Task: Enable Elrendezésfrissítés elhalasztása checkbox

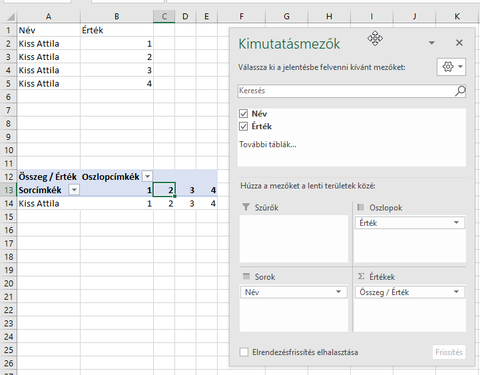Action: pos(244,352)
